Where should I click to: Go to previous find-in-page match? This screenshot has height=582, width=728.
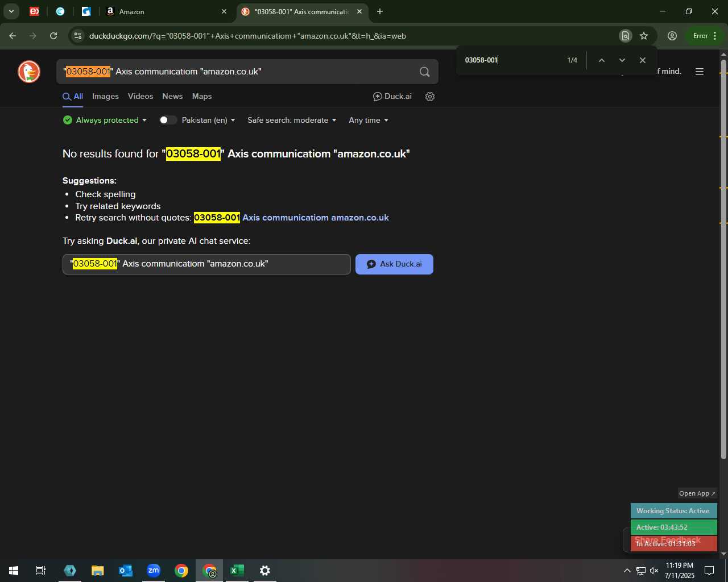pos(601,60)
